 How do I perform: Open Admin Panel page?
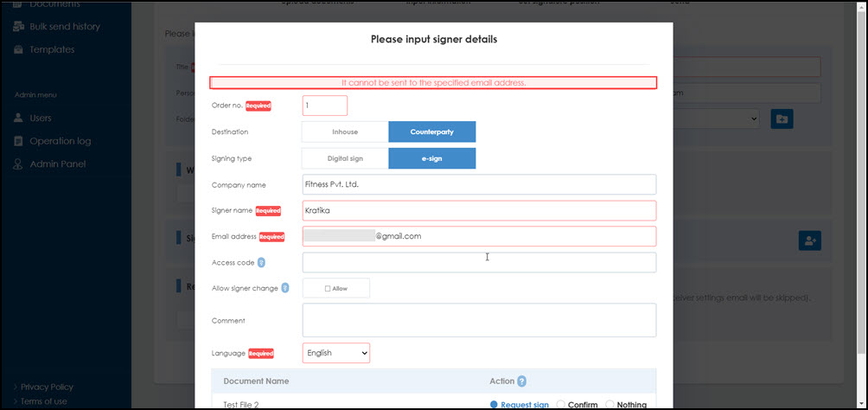click(x=58, y=164)
